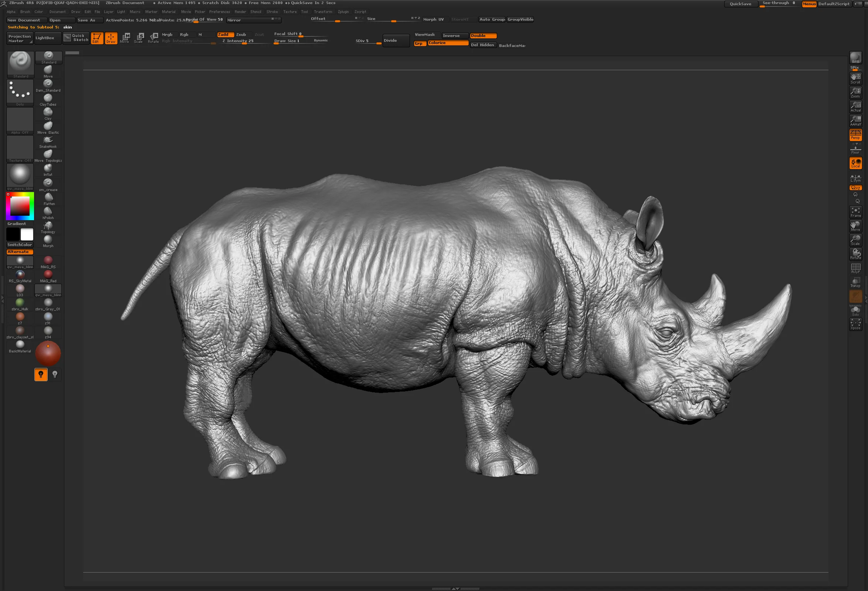Select the BasicMaterial sphere
Viewport: 868px width, 591px height.
click(20, 346)
